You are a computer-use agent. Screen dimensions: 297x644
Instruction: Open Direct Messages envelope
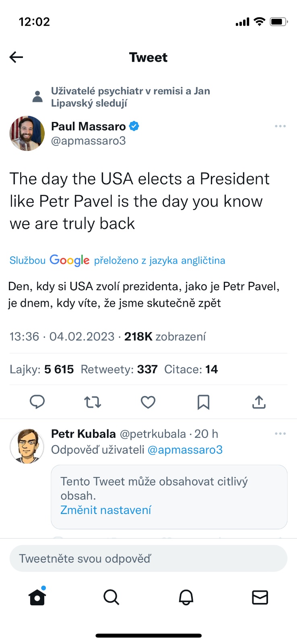pos(260,597)
